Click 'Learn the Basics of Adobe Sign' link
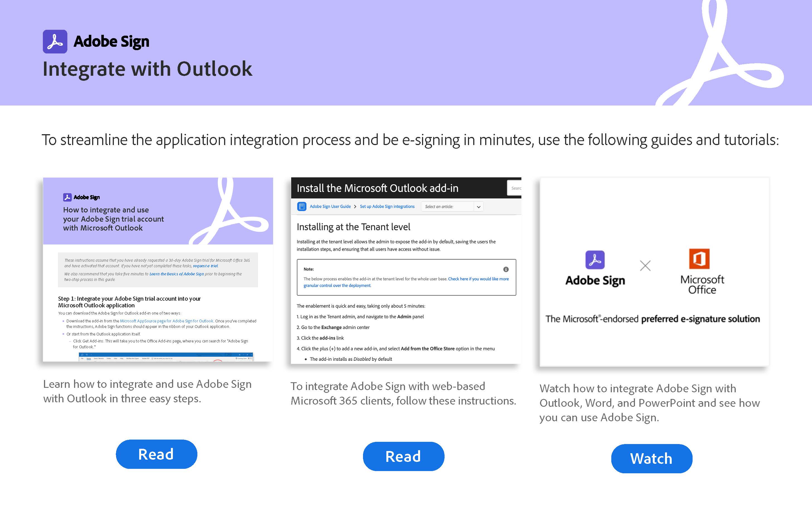The image size is (812, 522). coord(176,274)
